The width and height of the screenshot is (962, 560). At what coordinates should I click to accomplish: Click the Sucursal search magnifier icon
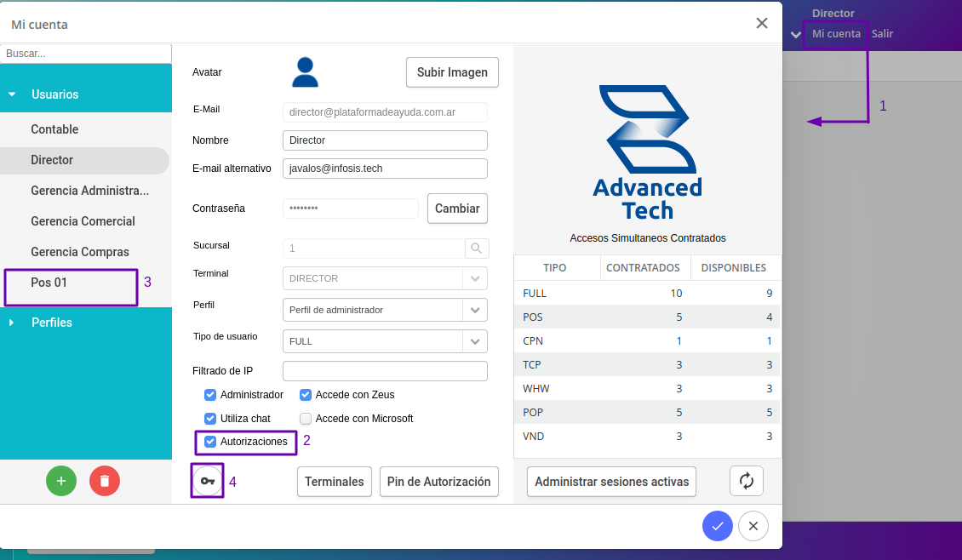[477, 249]
